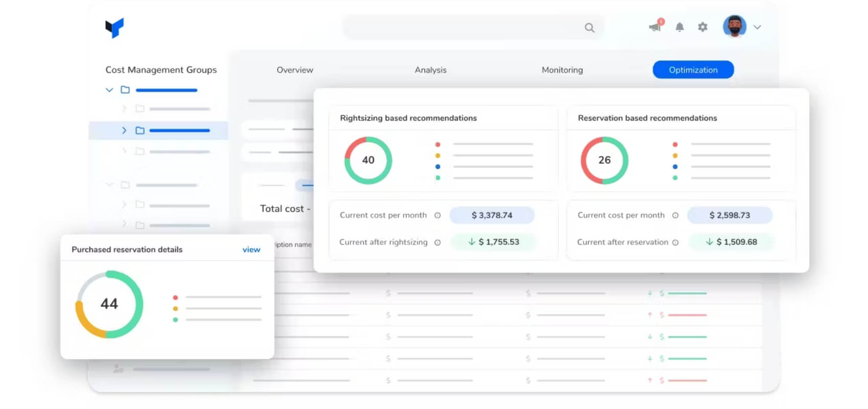Open the view link for purchased reservations
This screenshot has height=409, width=868.
(x=251, y=249)
